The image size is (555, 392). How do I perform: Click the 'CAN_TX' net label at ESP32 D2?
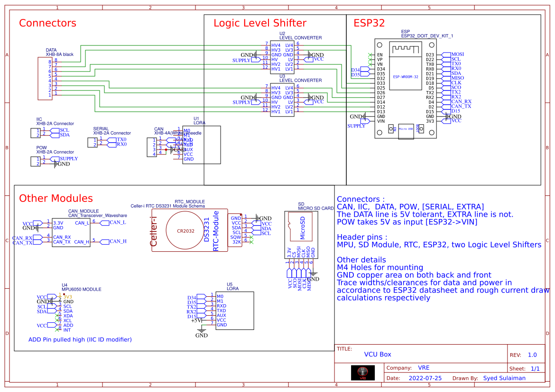(x=461, y=106)
